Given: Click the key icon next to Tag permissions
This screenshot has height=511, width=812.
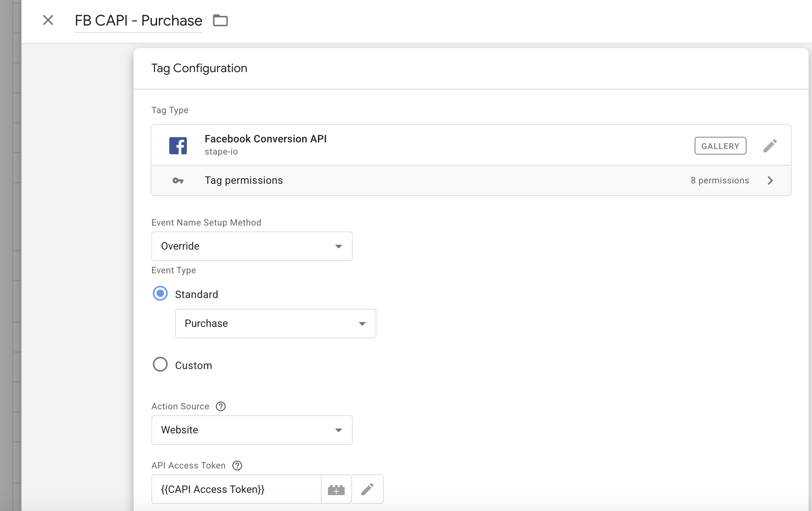Looking at the screenshot, I should click(x=178, y=180).
